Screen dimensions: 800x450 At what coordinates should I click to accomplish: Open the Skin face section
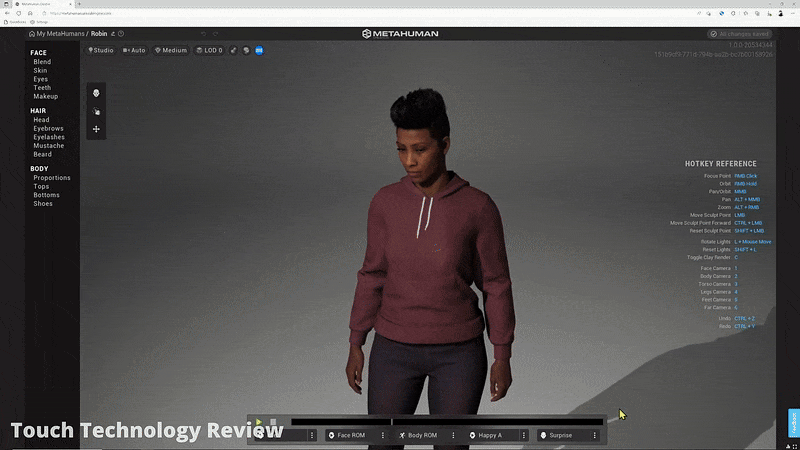tap(40, 70)
